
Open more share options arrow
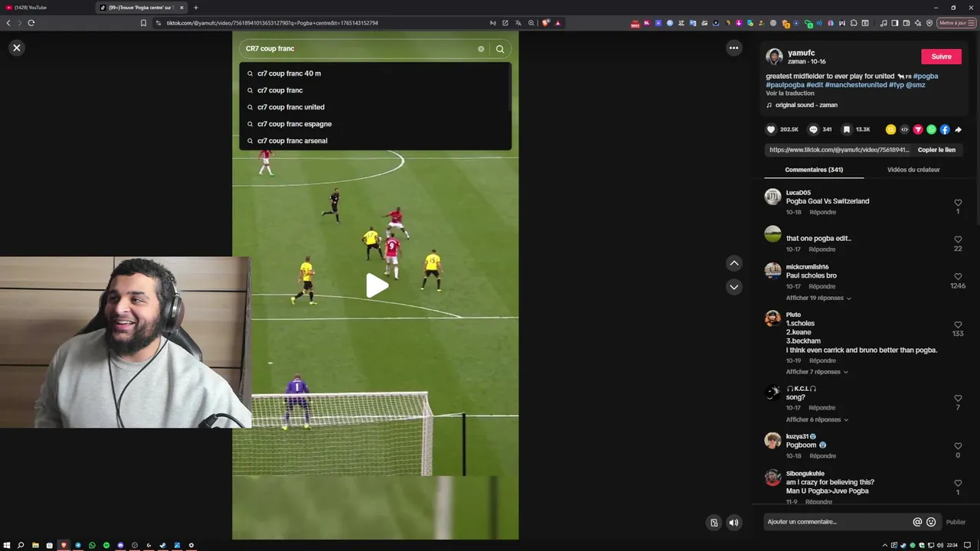click(x=958, y=129)
